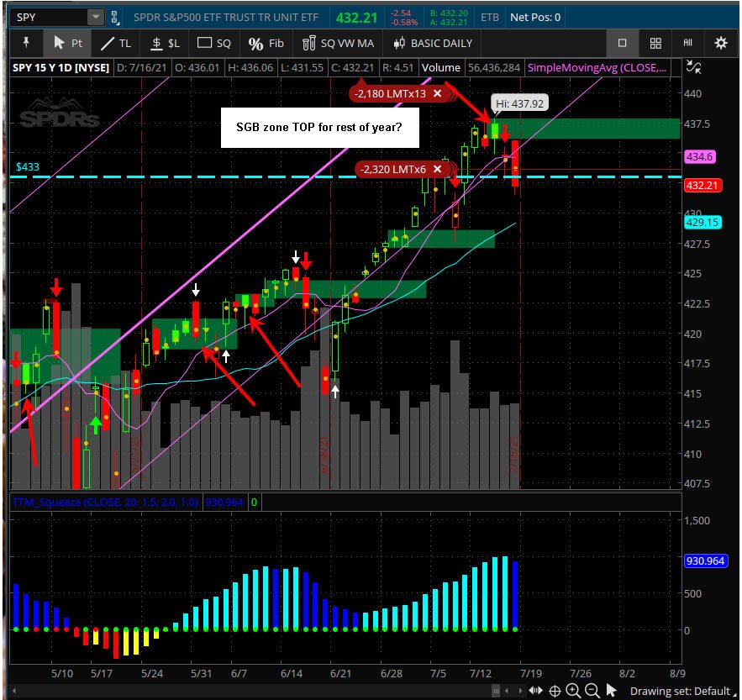Step time axis left arrow
The image size is (742, 700).
point(507,691)
